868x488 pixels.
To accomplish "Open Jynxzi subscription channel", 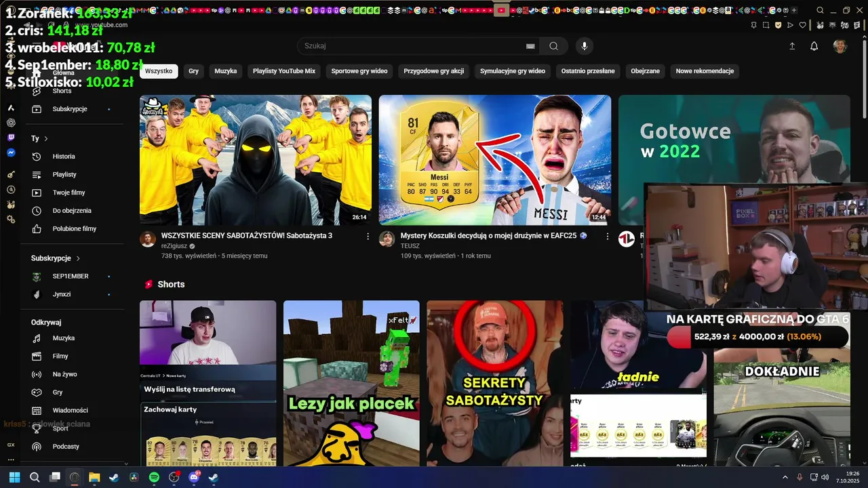I will [71, 294].
